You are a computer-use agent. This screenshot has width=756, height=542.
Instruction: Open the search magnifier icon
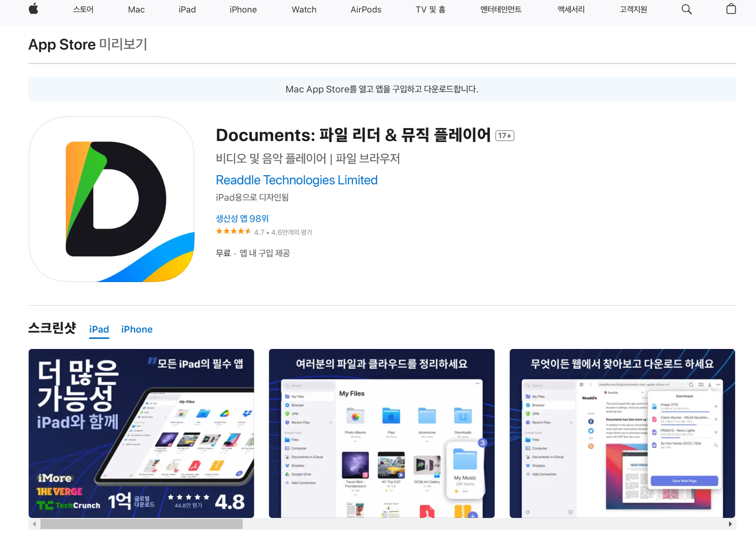click(687, 9)
